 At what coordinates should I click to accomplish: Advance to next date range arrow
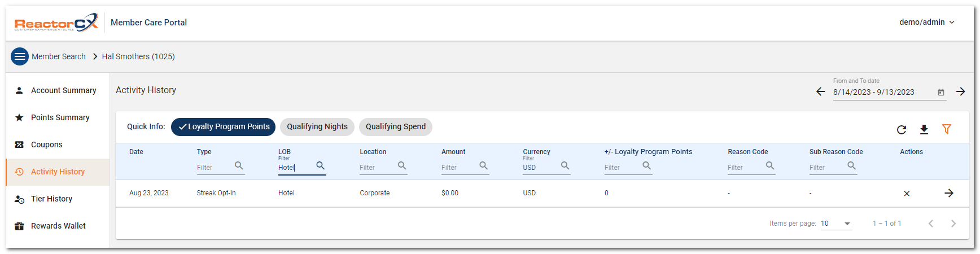961,91
